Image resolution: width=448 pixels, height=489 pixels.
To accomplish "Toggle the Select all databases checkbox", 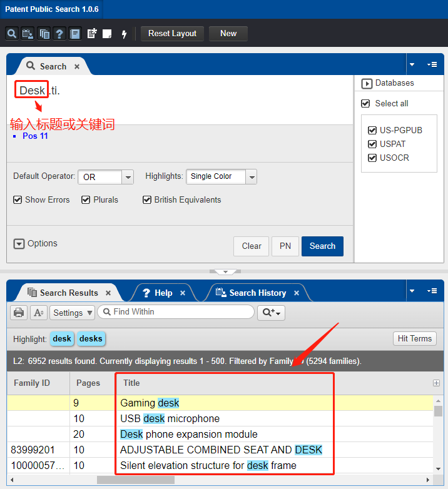I will click(366, 103).
